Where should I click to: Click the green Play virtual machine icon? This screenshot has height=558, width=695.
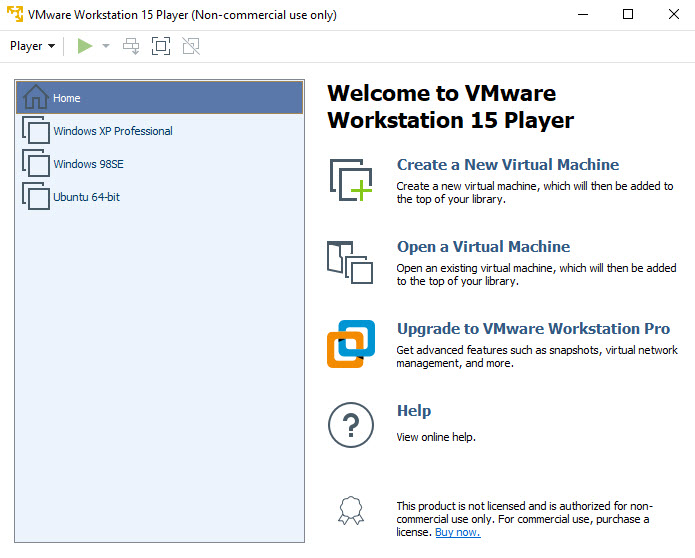click(x=85, y=46)
